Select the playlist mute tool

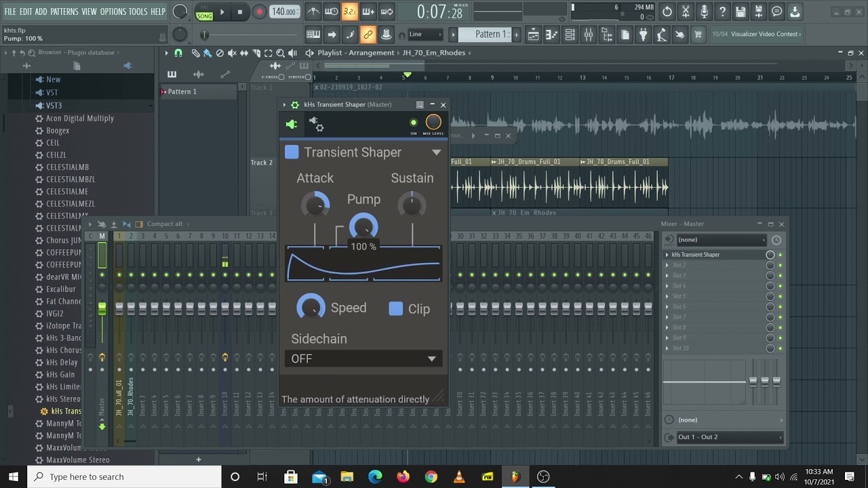232,53
